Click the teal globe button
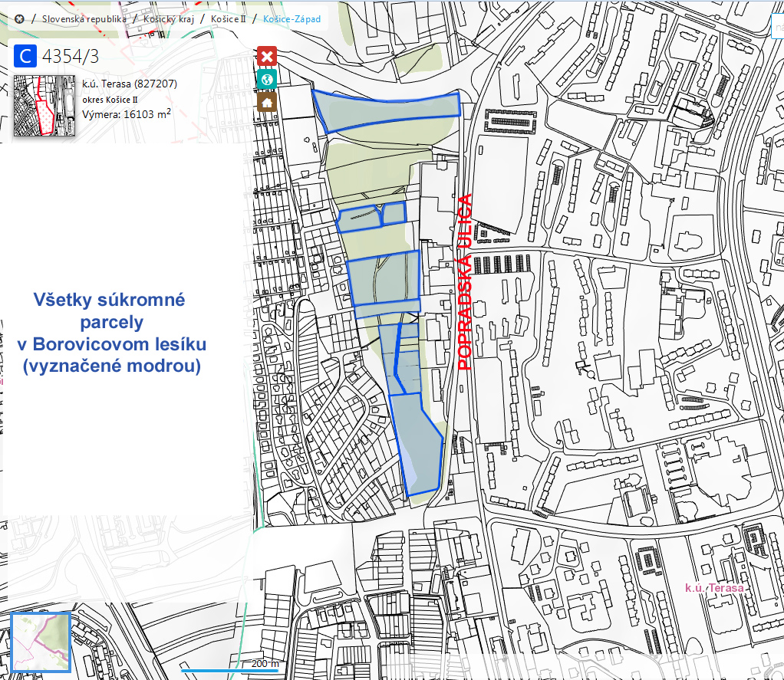Image resolution: width=784 pixels, height=680 pixels. (x=266, y=78)
